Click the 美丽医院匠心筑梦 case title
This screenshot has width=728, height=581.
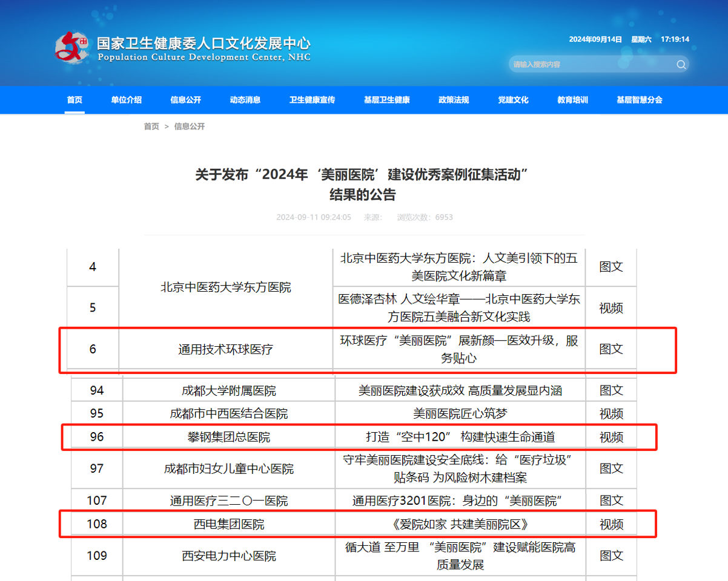point(460,414)
